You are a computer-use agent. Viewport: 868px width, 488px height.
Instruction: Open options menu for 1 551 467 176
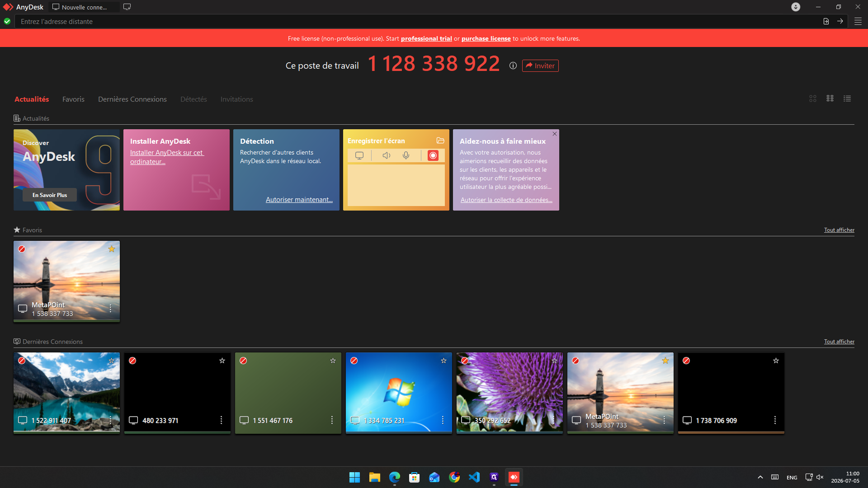(x=332, y=420)
